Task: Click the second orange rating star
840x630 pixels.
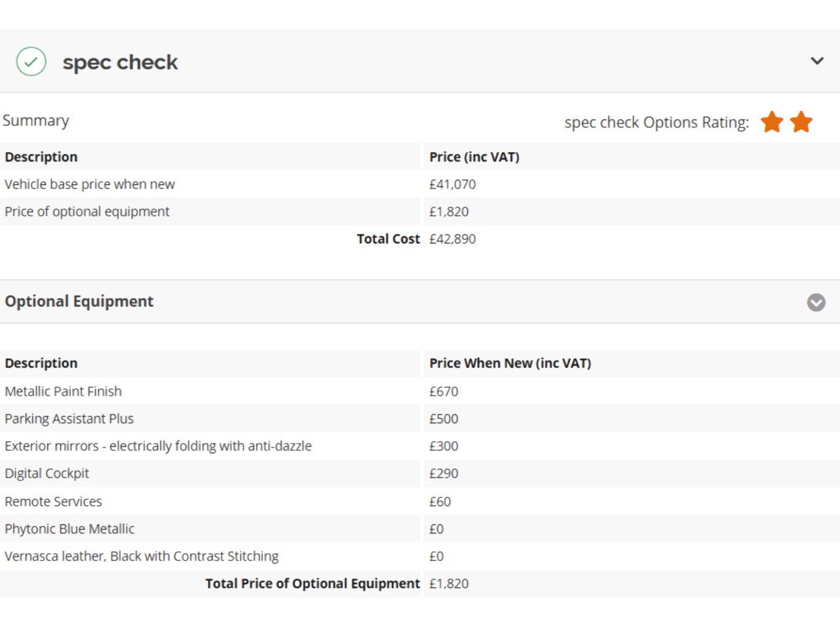Action: 801,121
